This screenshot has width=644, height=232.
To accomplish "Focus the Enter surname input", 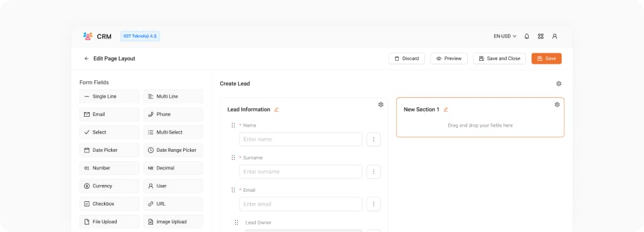I will pos(300,172).
